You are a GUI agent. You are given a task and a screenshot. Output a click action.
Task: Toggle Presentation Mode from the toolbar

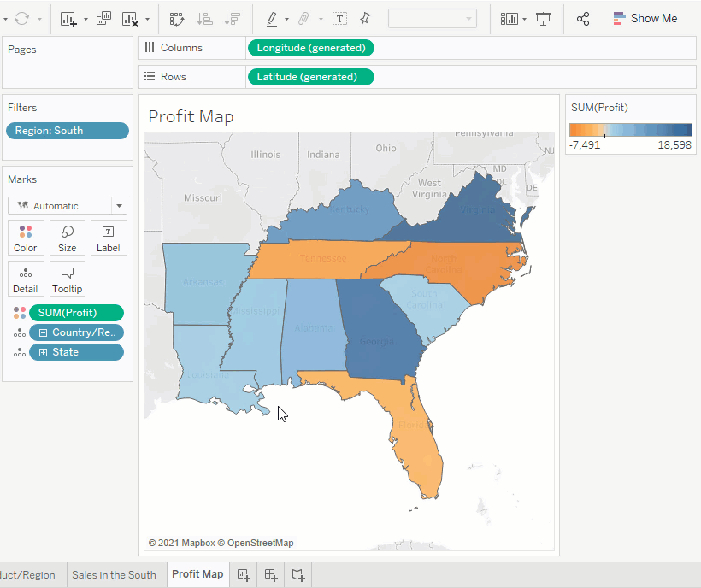click(x=545, y=18)
